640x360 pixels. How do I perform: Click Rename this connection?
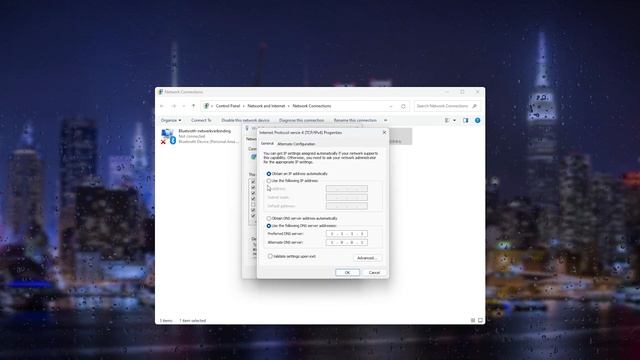coord(355,120)
